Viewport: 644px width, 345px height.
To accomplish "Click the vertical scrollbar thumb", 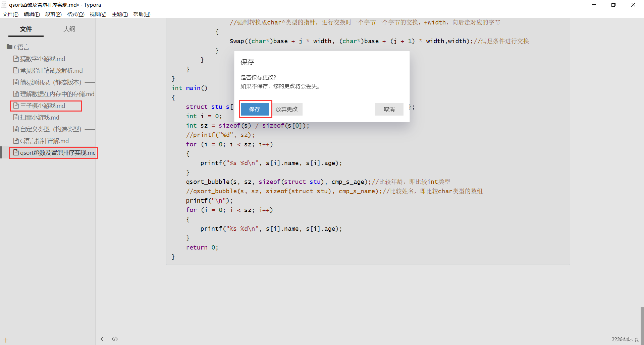I will tap(642, 326).
